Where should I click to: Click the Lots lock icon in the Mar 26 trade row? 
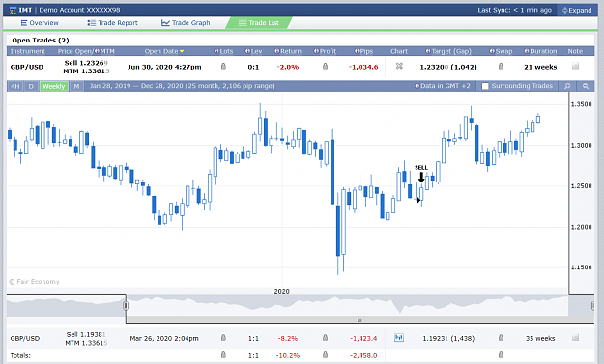223,338
